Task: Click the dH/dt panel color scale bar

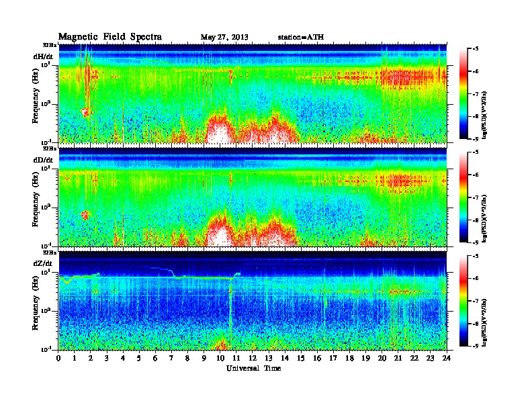Action: click(x=463, y=93)
